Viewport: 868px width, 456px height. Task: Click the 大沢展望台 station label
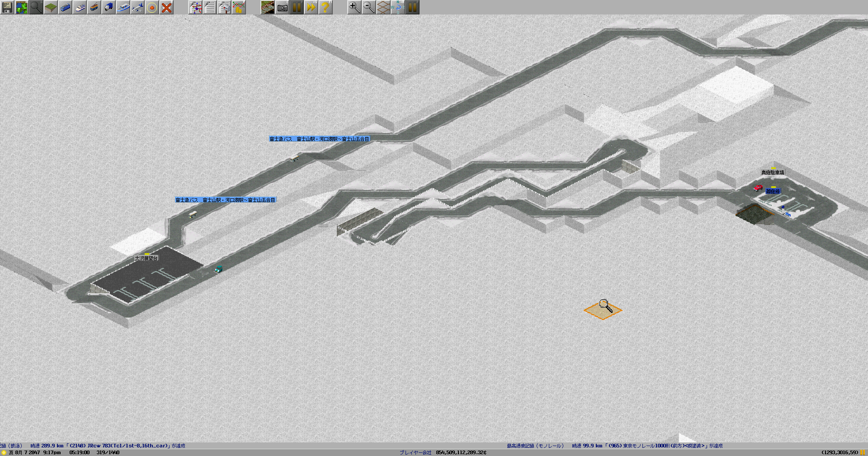[146, 258]
